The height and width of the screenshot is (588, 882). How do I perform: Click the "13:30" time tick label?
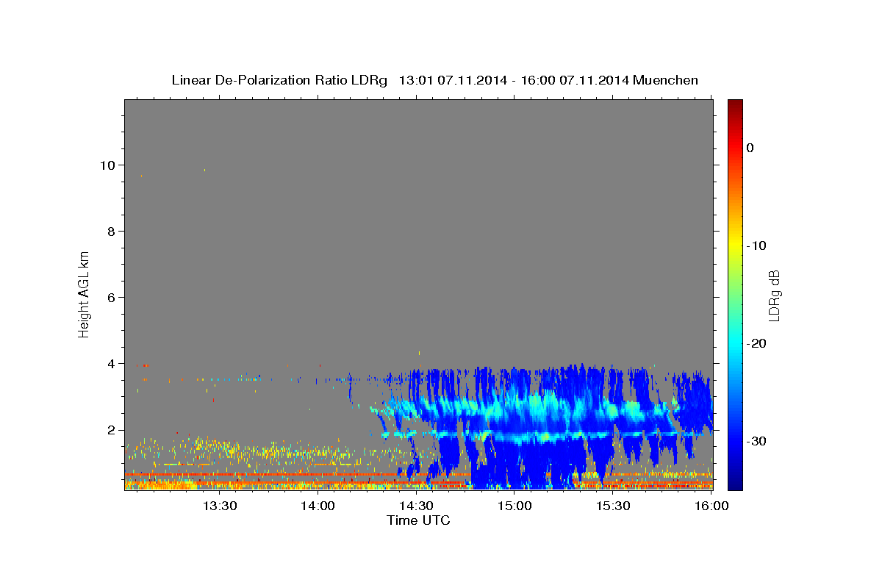point(219,506)
